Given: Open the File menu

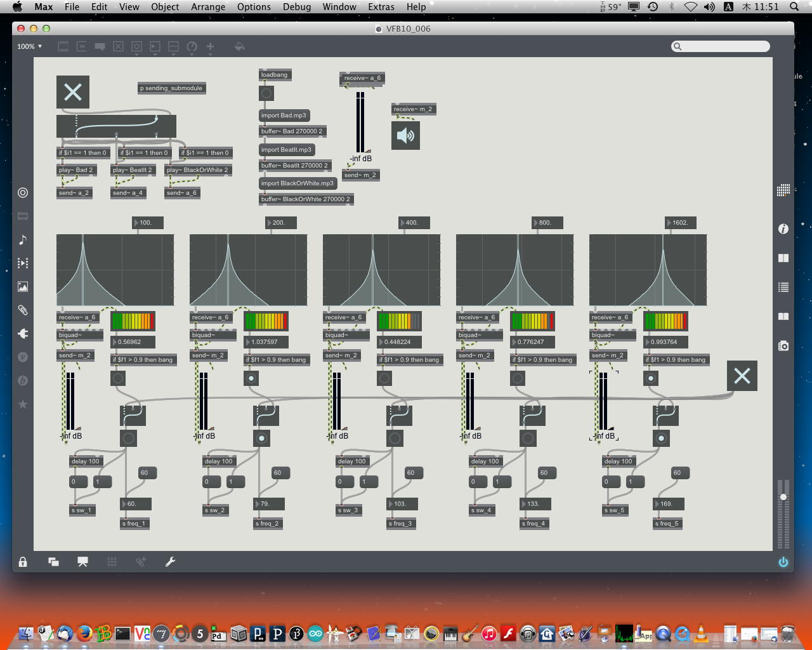Looking at the screenshot, I should (72, 6).
